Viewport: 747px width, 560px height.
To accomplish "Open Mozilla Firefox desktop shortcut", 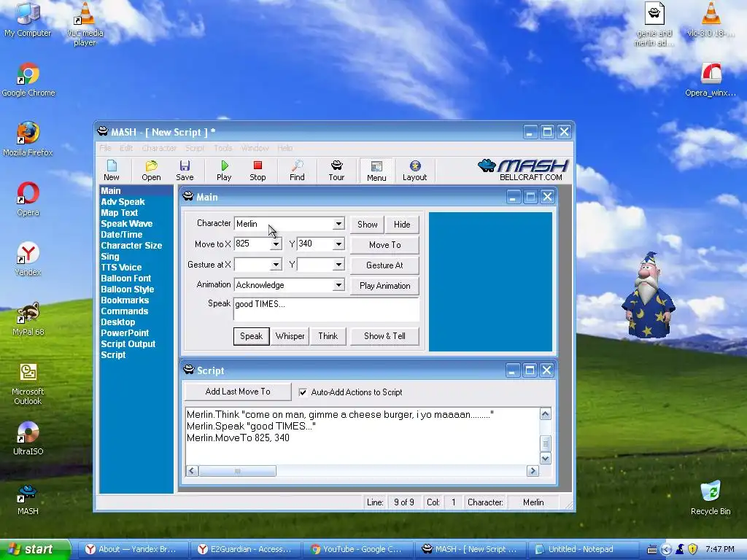I will coord(28,139).
